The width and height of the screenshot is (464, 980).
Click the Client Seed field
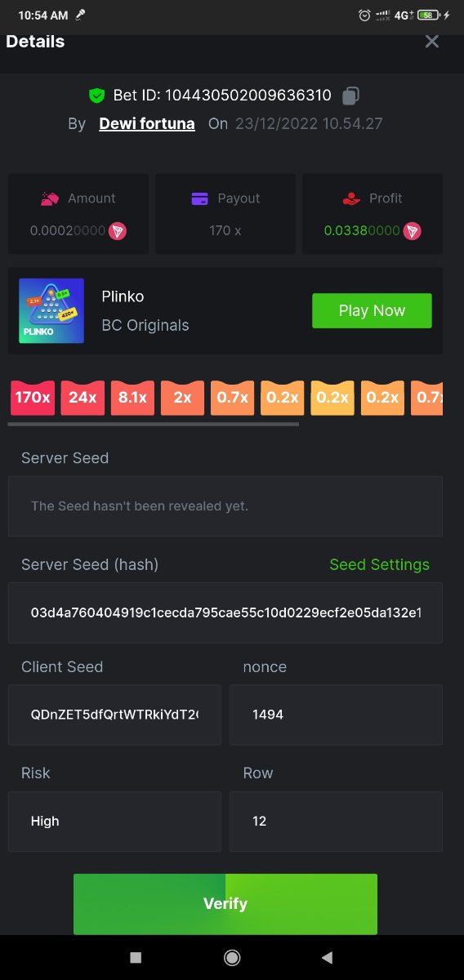[x=114, y=715]
